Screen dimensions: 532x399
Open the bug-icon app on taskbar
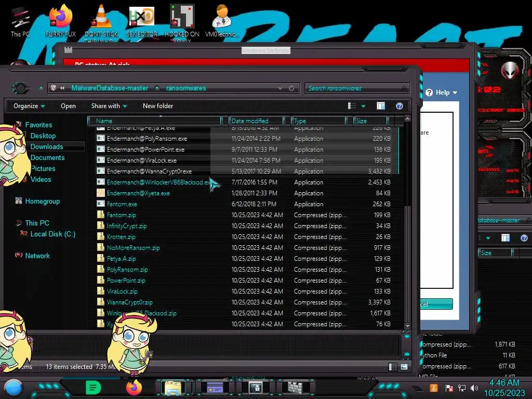point(255,388)
